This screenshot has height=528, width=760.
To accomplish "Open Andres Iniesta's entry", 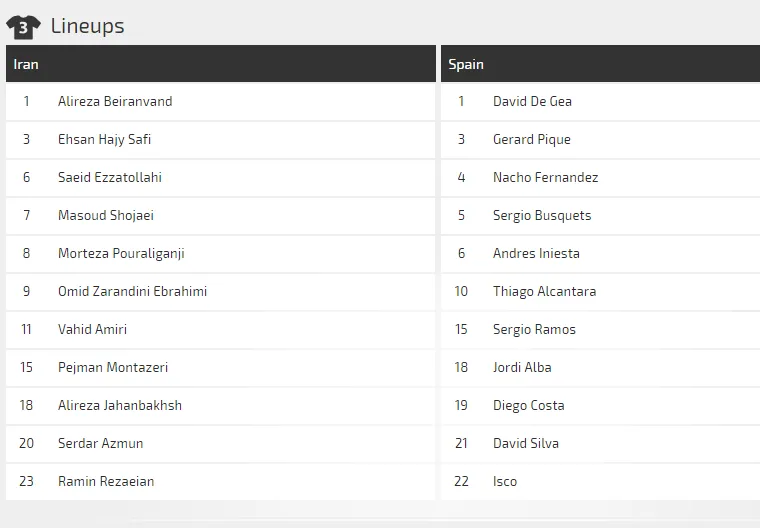I will 536,253.
